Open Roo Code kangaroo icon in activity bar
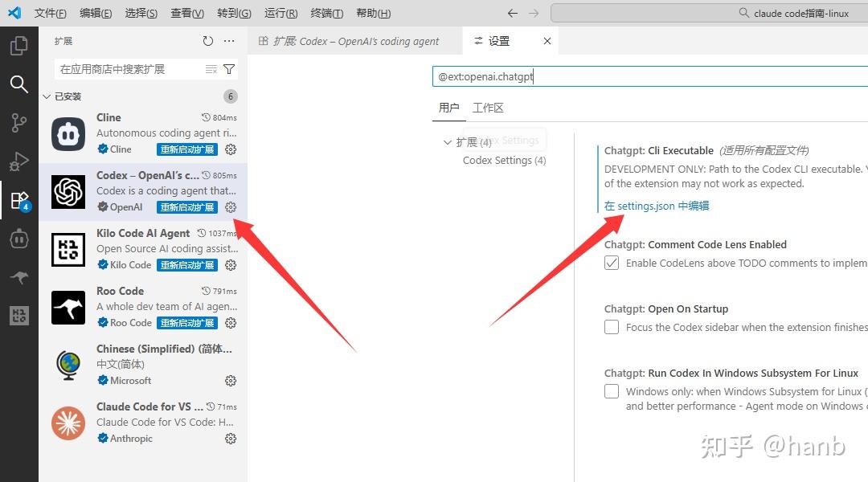Viewport: 868px width, 482px height. (x=18, y=277)
